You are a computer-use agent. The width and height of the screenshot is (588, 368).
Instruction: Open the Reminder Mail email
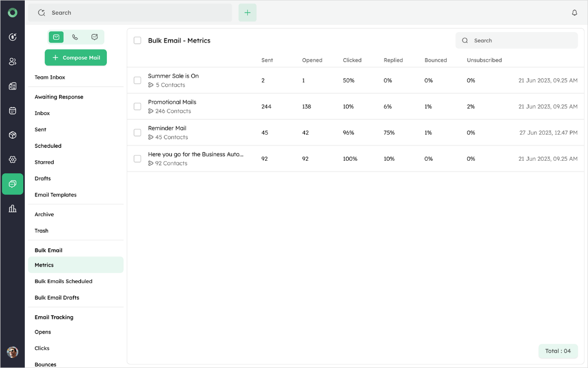pyautogui.click(x=167, y=128)
